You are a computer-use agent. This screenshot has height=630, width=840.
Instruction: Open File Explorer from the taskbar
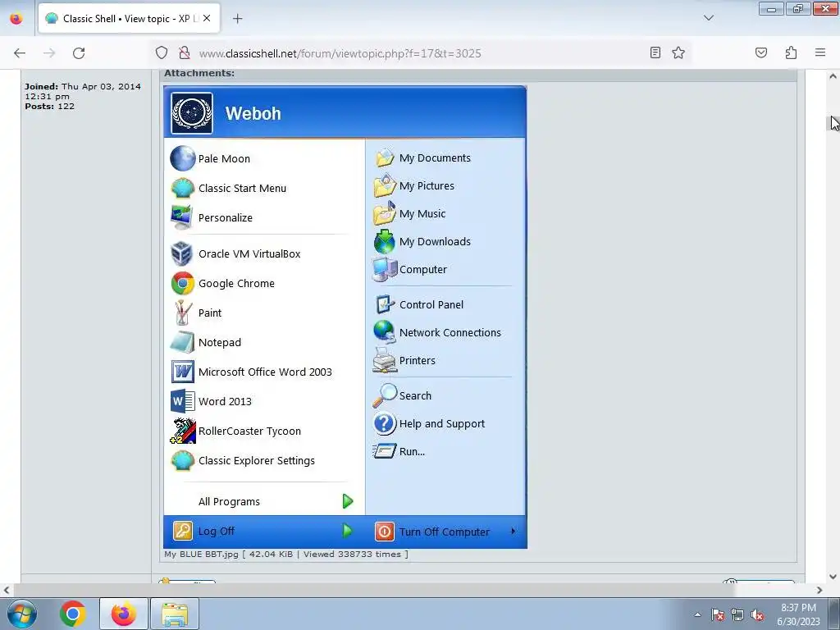pyautogui.click(x=175, y=614)
